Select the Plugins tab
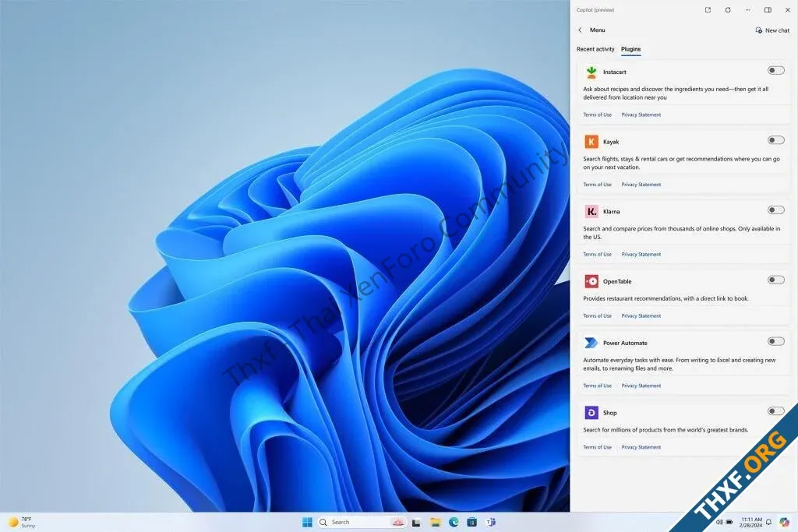The height and width of the screenshot is (532, 798). 630,49
